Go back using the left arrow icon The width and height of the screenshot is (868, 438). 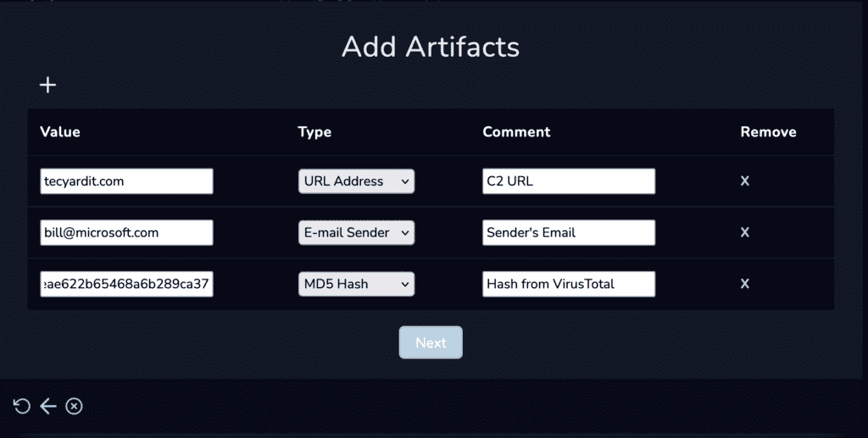[48, 407]
